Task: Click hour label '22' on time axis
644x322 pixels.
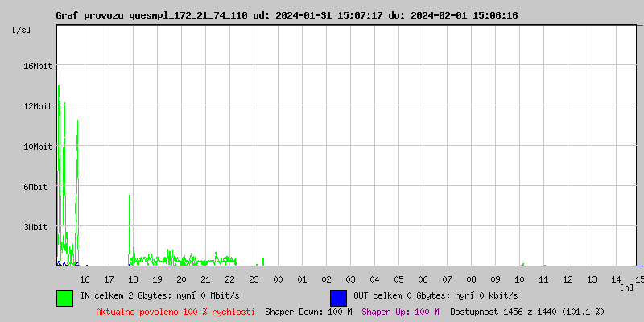Action: point(229,279)
